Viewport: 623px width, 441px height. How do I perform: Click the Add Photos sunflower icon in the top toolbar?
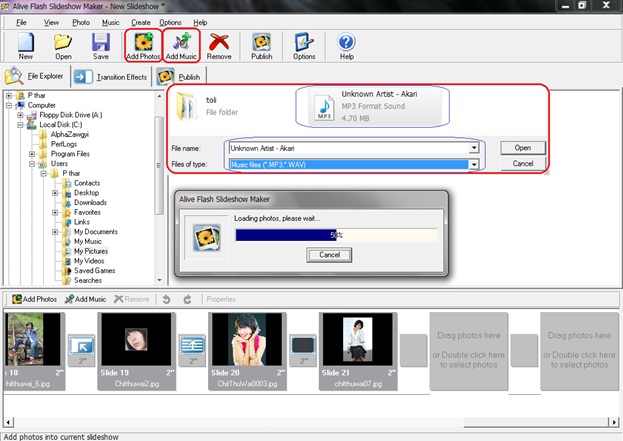143,46
